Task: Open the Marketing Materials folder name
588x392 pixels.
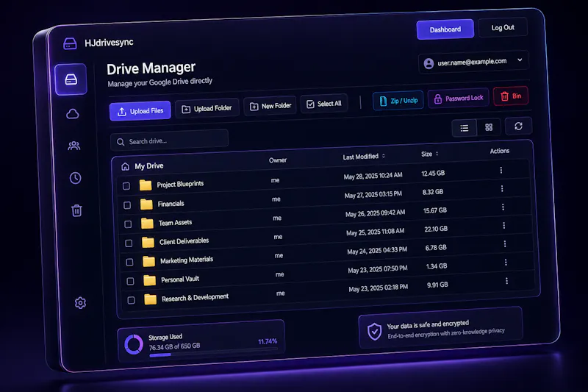Action: 187,260
